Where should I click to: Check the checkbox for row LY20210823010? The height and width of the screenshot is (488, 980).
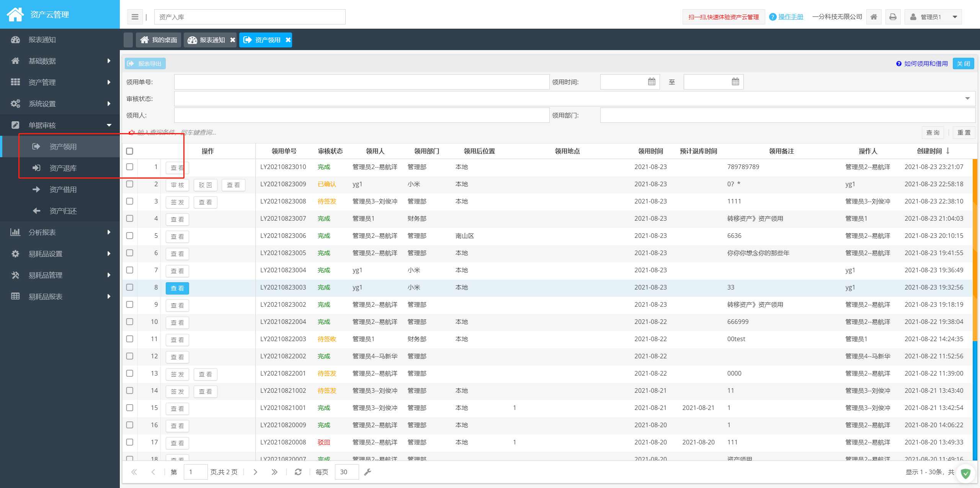pos(130,167)
